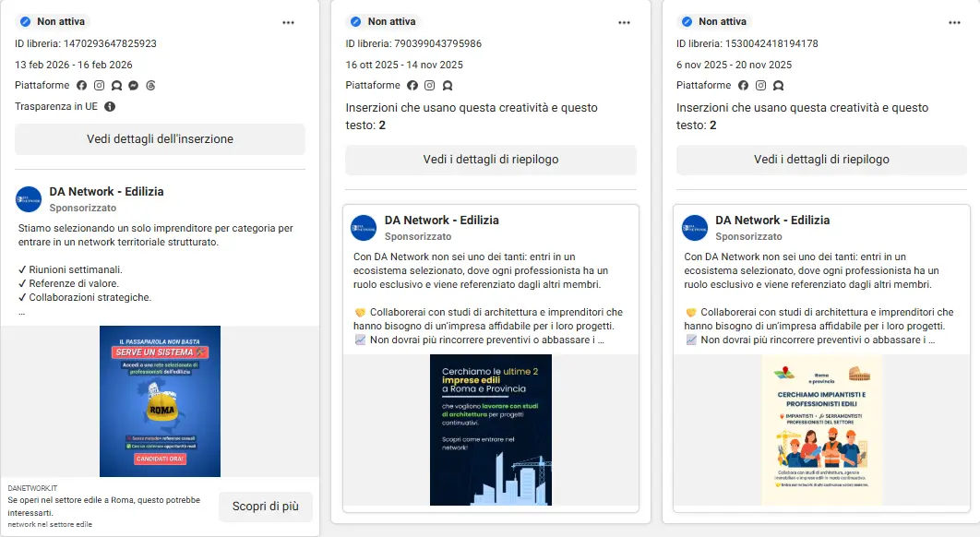Click the date range '6 nov 2025 - 20 nov 2025'
The width and height of the screenshot is (980, 537).
pyautogui.click(x=734, y=65)
